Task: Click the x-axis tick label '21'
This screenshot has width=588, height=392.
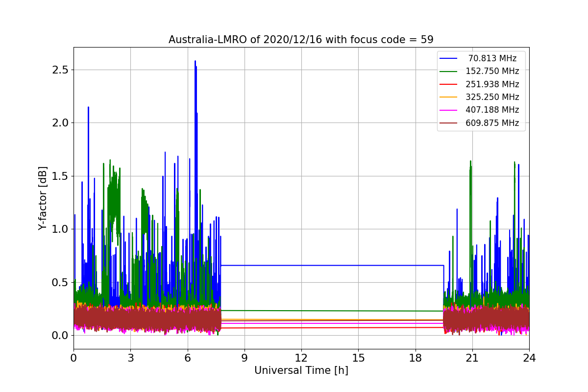Action: 472,358
